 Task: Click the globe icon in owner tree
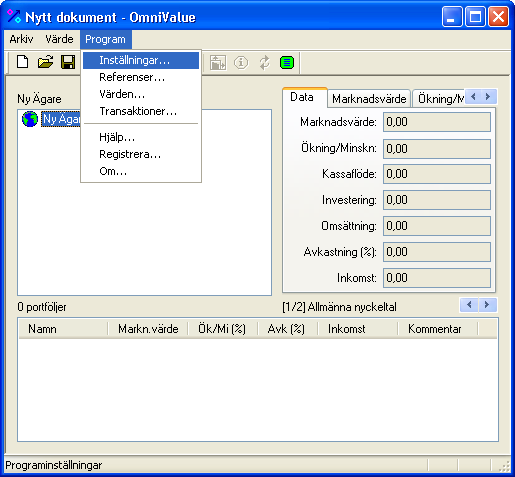tap(30, 119)
